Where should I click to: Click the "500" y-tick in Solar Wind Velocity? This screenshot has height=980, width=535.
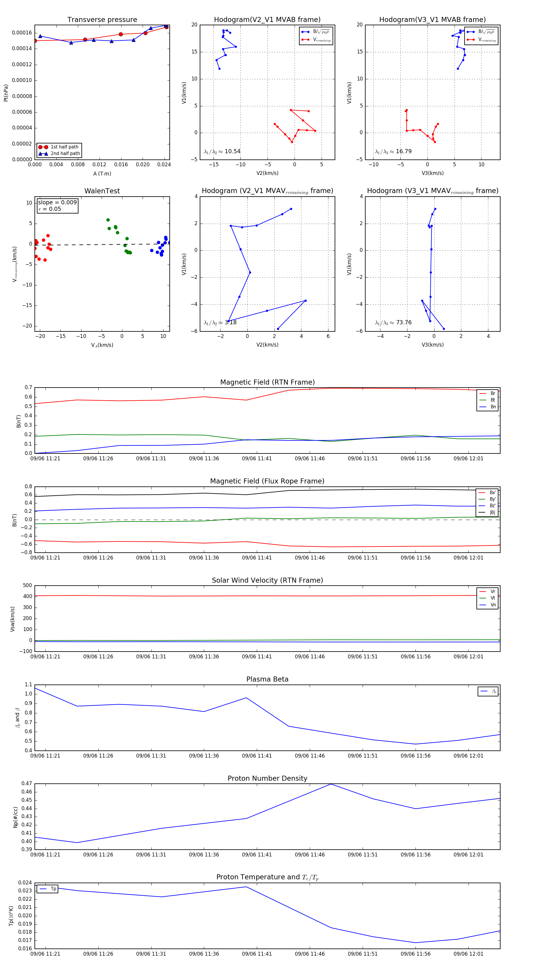(27, 586)
